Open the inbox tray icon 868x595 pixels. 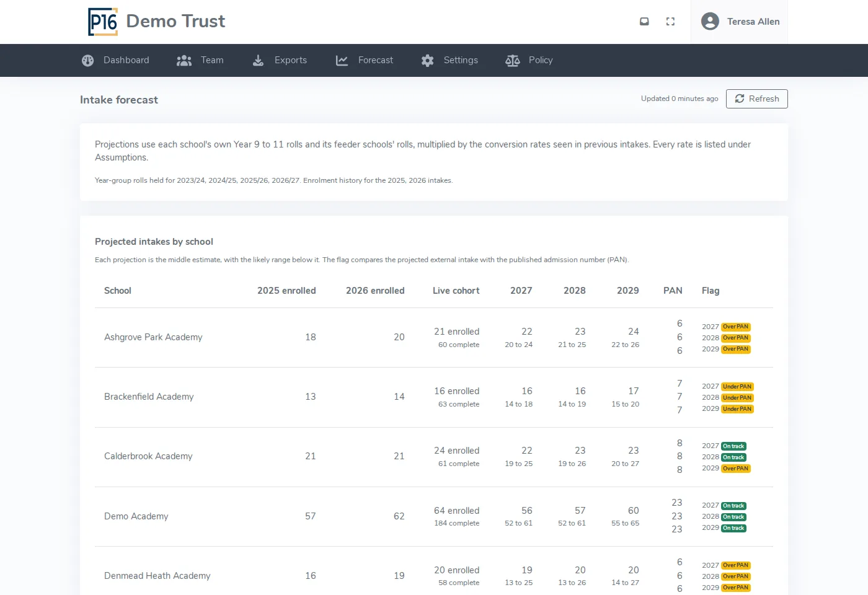click(x=644, y=22)
